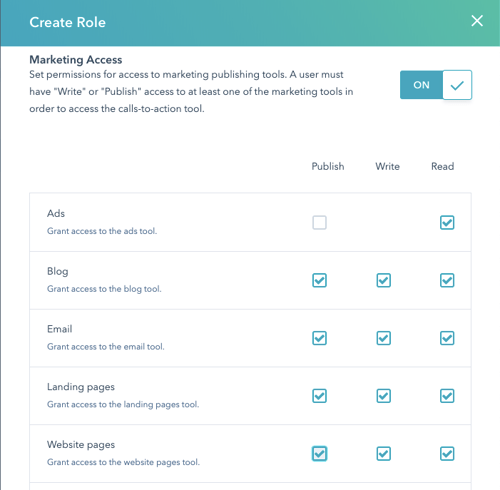Click the Write column header

tap(387, 166)
